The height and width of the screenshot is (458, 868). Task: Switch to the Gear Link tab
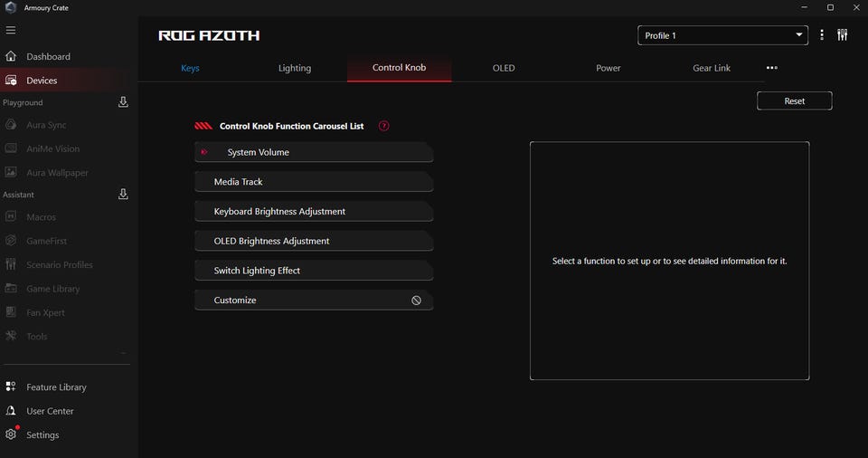712,68
